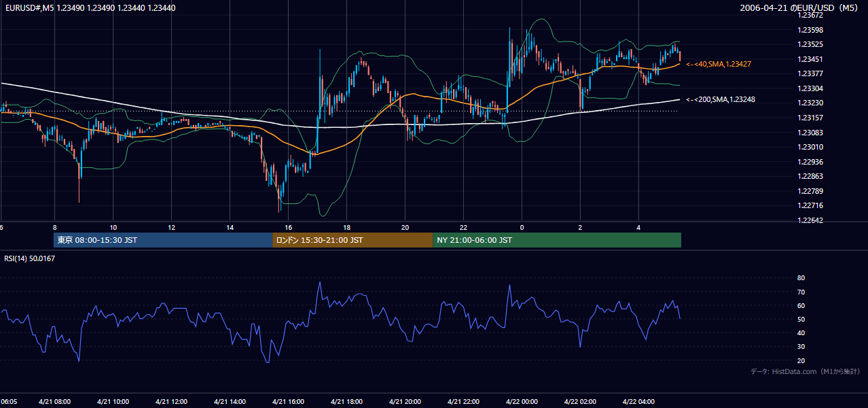868x408 pixels.
Task: Click hour label 22 under price chart
Action: tap(463, 227)
